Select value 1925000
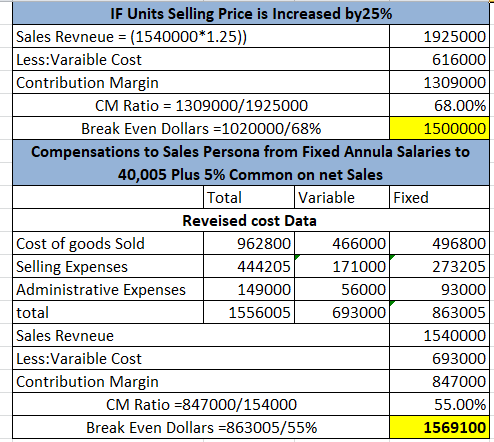494x442 pixels. (x=439, y=36)
